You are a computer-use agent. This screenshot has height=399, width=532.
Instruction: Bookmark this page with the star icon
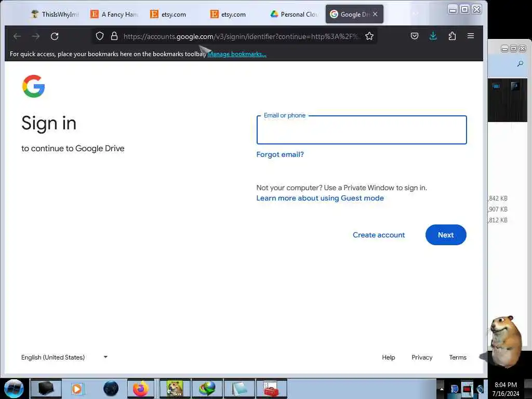(x=369, y=36)
